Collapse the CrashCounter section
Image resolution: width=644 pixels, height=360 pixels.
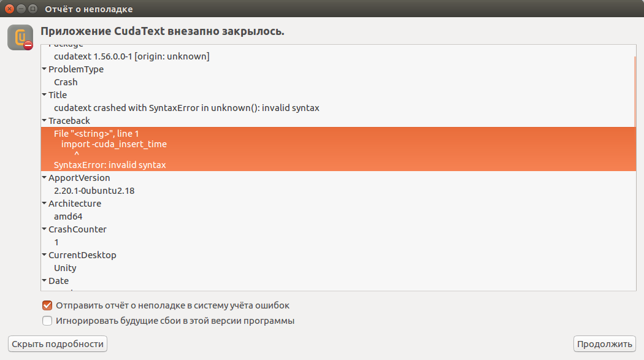coord(44,229)
